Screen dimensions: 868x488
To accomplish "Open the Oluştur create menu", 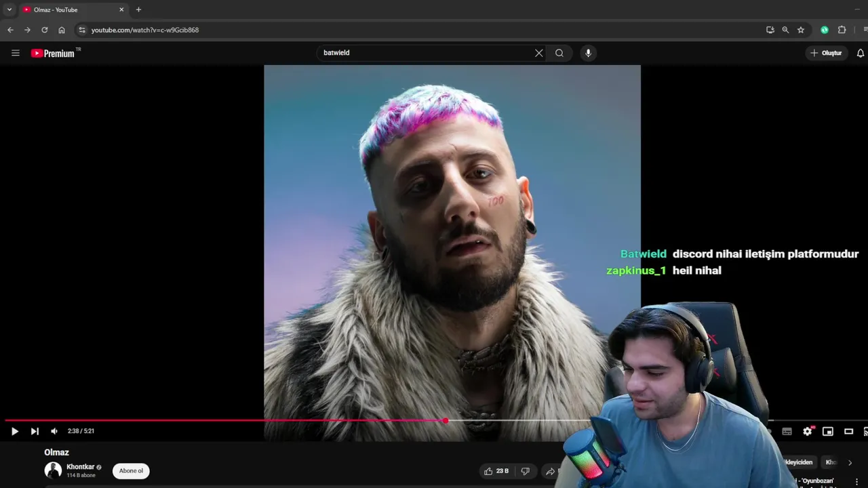I will pyautogui.click(x=826, y=53).
